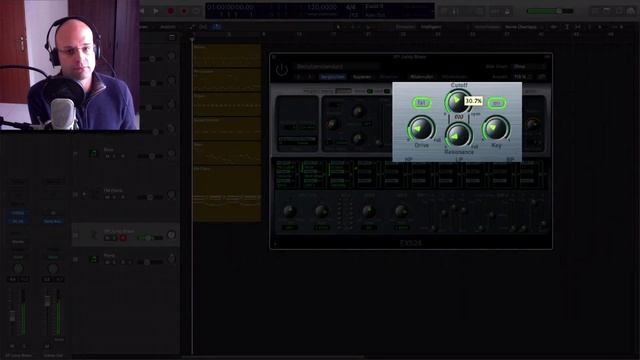
Task: Click the track 23 volume slider
Action: point(149,238)
